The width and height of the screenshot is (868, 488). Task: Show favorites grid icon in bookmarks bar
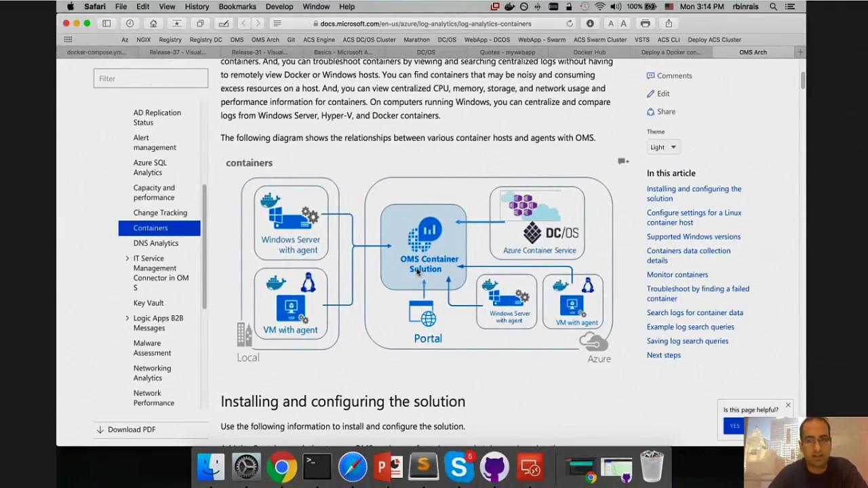68,39
